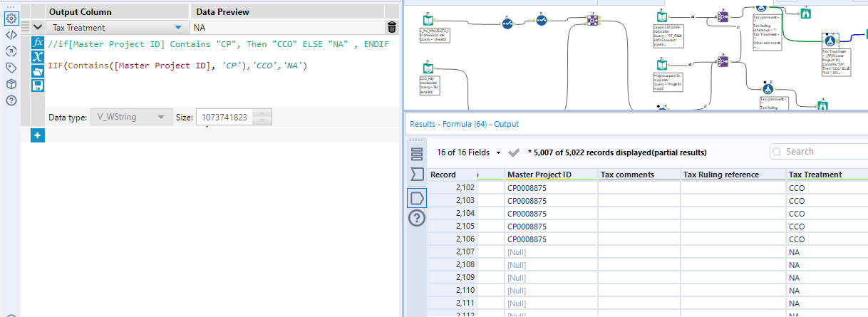Click the X columns and constants icon
Image resolution: width=868 pixels, height=317 pixels.
[38, 57]
